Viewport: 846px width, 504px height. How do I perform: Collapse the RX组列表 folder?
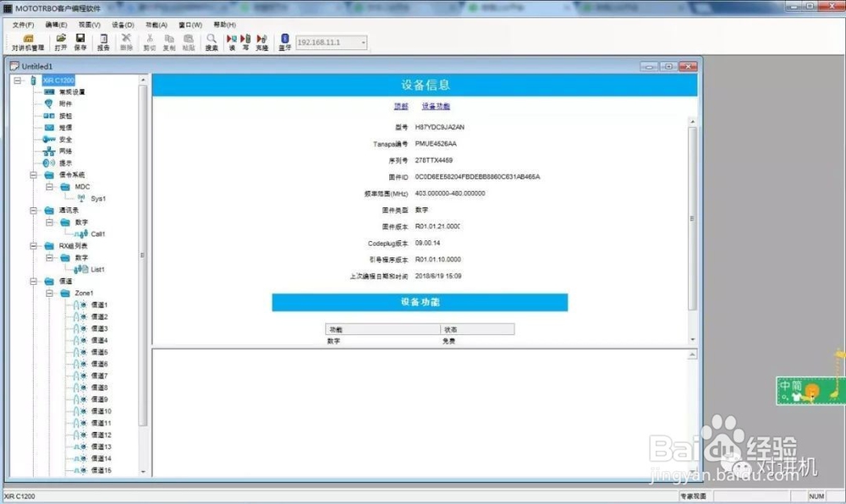[34, 246]
